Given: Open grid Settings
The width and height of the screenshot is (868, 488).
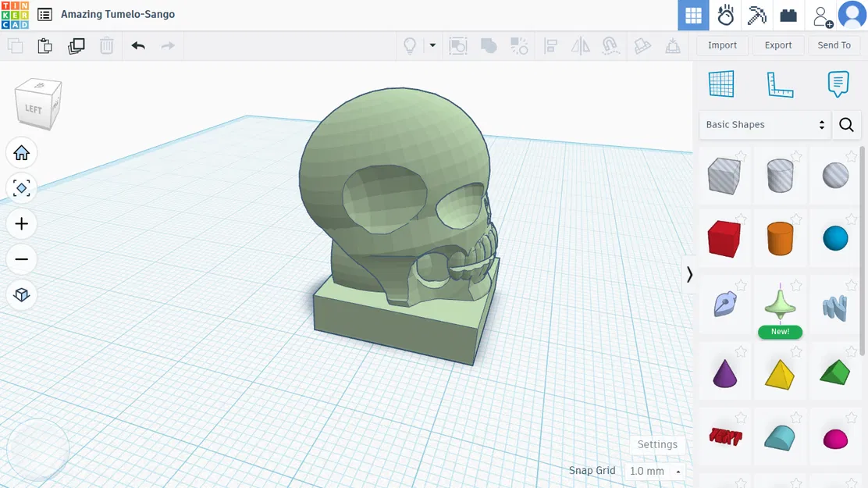Looking at the screenshot, I should pos(656,444).
